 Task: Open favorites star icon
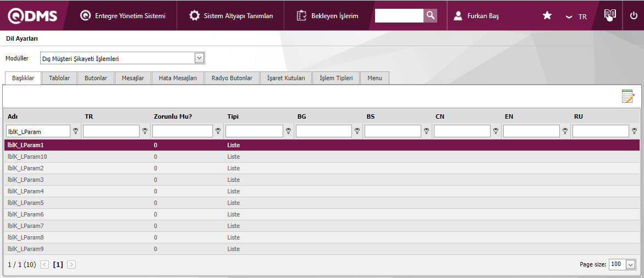coord(547,16)
